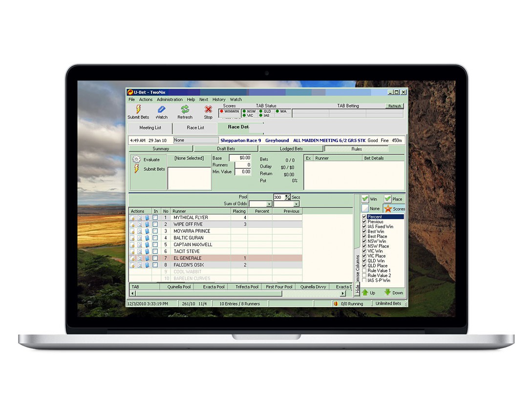The height and width of the screenshot is (396, 532).
Task: Open the Administration menu
Action: (x=170, y=99)
